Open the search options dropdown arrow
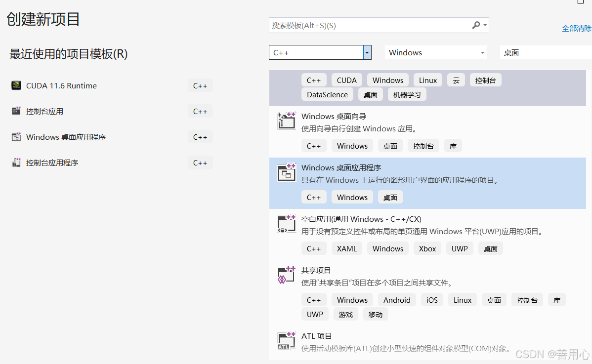592x364 pixels. 485,25
